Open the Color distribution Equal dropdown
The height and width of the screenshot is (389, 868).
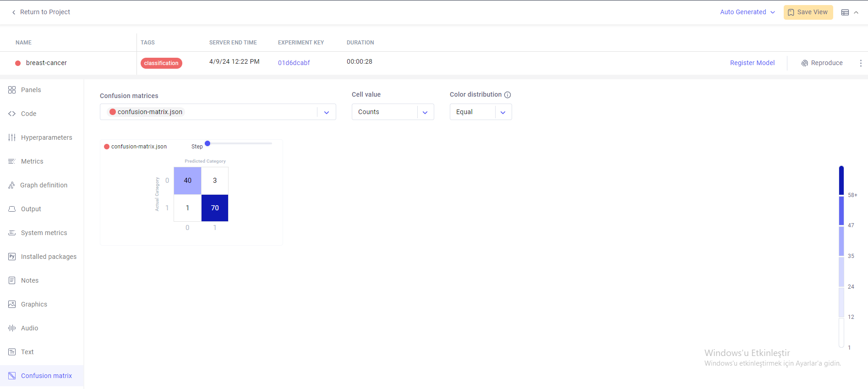click(481, 112)
